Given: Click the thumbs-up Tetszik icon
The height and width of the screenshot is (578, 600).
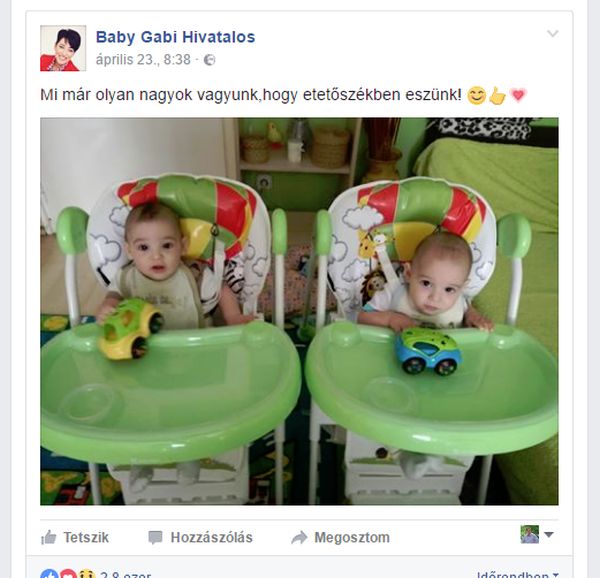Looking at the screenshot, I should coord(49,537).
